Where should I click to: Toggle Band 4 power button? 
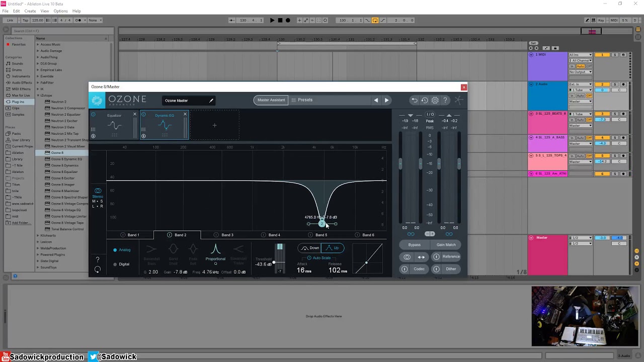point(263,235)
